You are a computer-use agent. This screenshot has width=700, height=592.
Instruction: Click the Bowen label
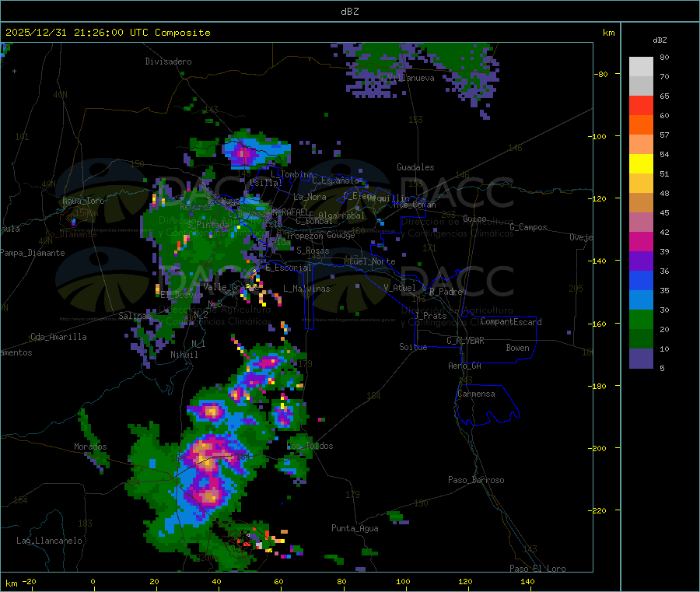click(x=517, y=348)
